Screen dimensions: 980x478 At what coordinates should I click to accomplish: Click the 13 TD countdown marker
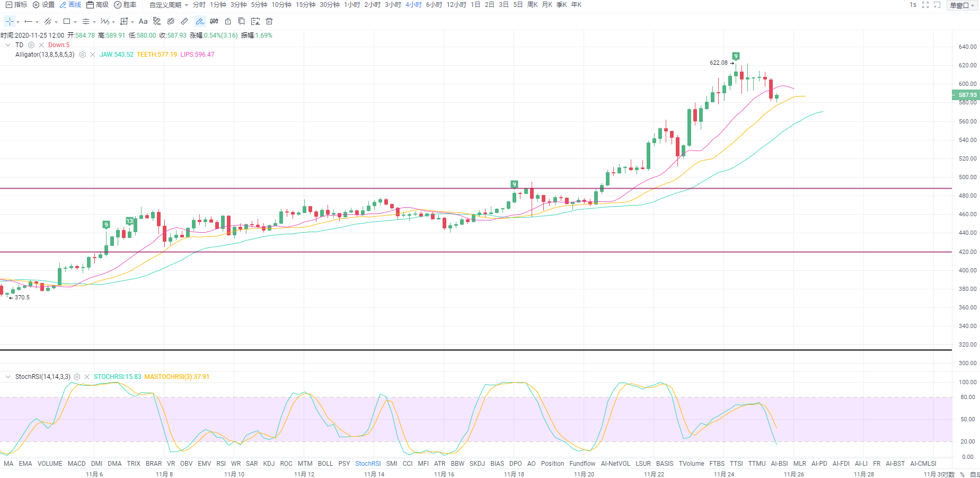click(129, 221)
